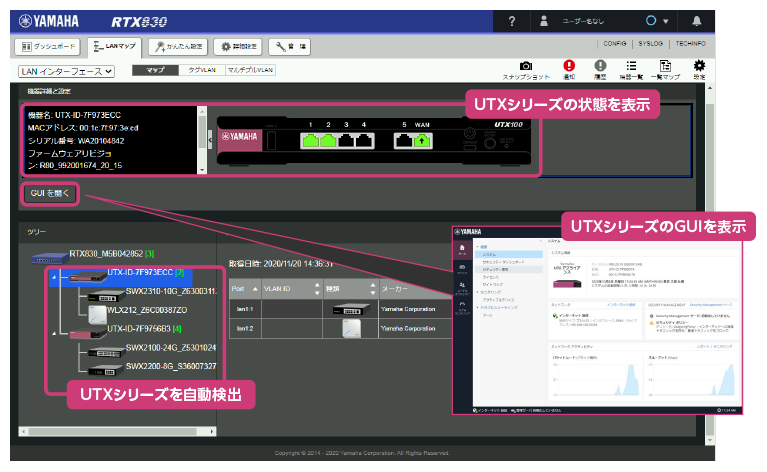Image resolution: width=767 pixels, height=472 pixels.
Task: Collapse the UTX-ID-7F9756B3 tree branch
Action: (54, 334)
